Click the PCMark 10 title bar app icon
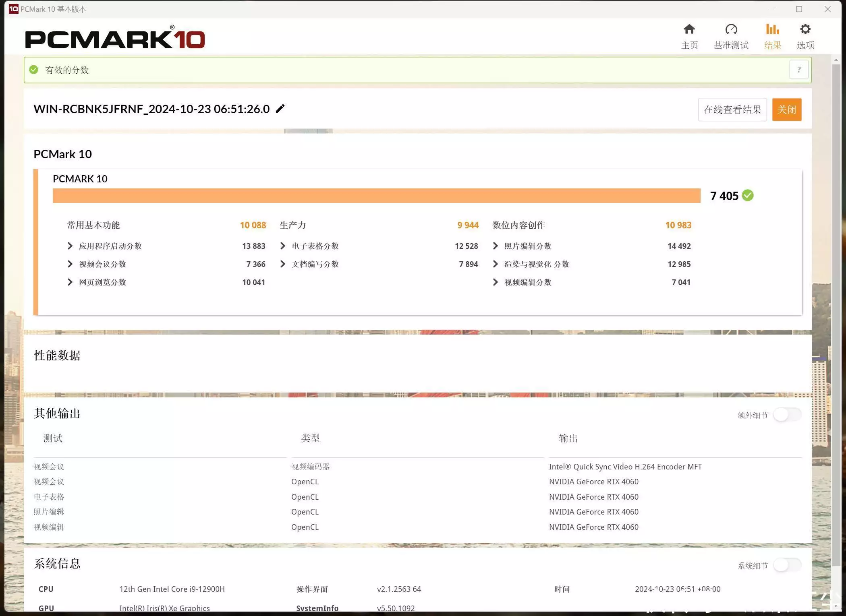The image size is (846, 616). point(14,9)
